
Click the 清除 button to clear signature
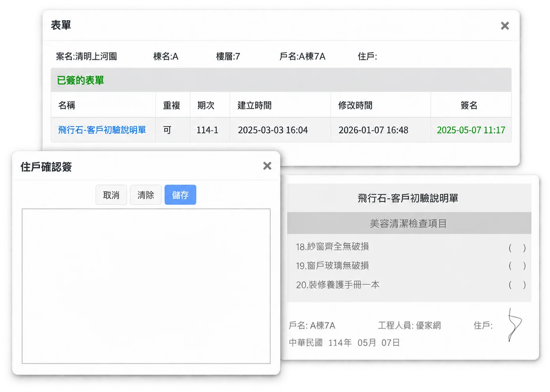[146, 195]
